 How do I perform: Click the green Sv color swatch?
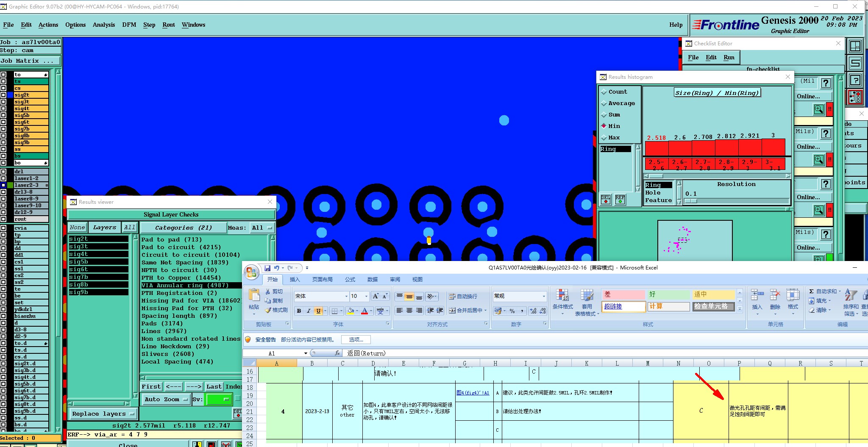[x=219, y=399]
